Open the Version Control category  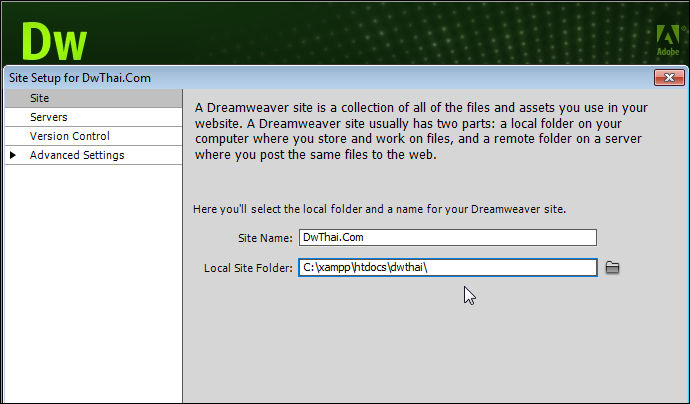point(93,136)
